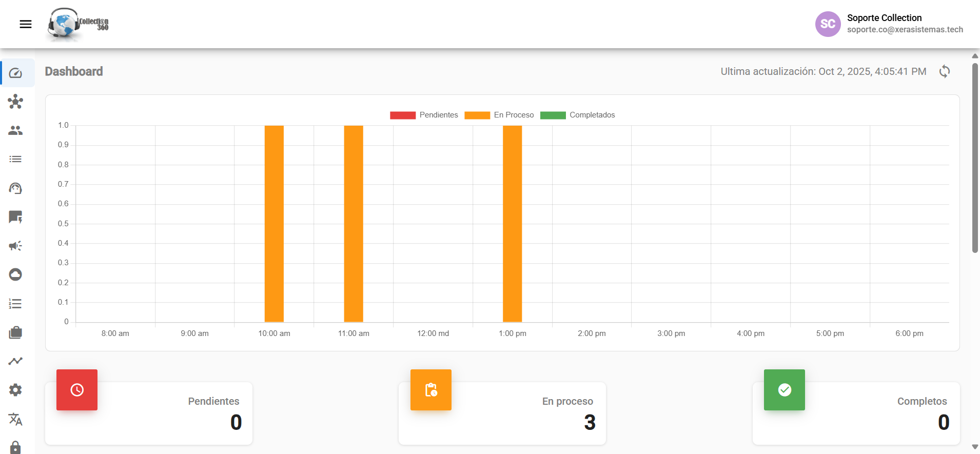This screenshot has width=980, height=454.
Task: Refresh the dashboard using sync icon
Action: pos(944,71)
